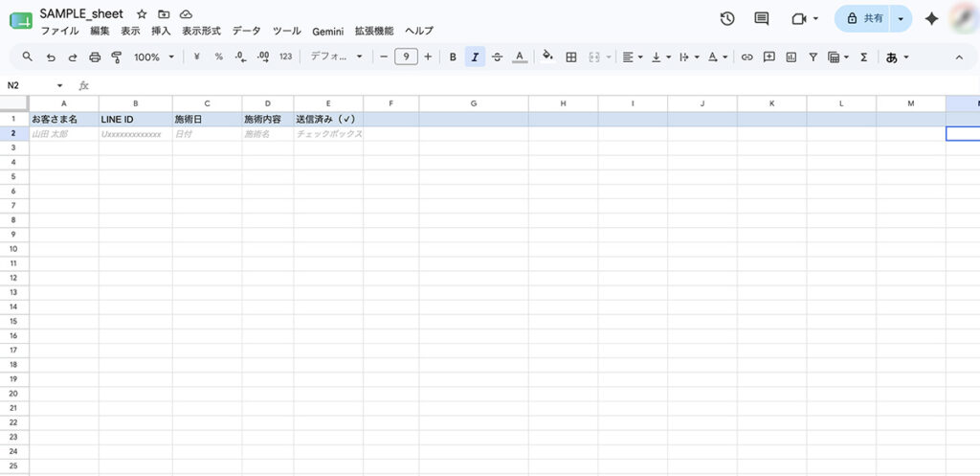Create a filter with the funnel icon

pos(813,57)
